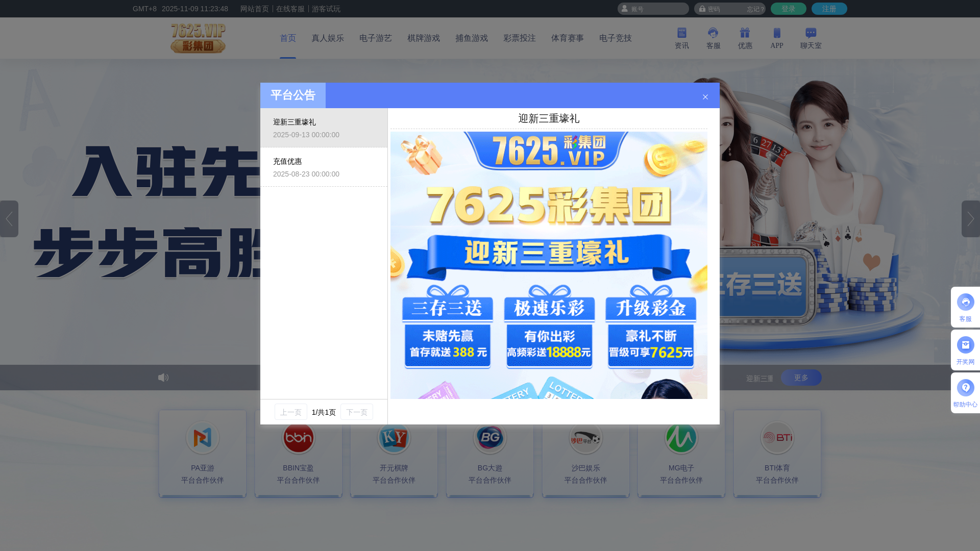980x551 pixels.
Task: Open the PA亚游 partner card
Action: tap(203, 454)
